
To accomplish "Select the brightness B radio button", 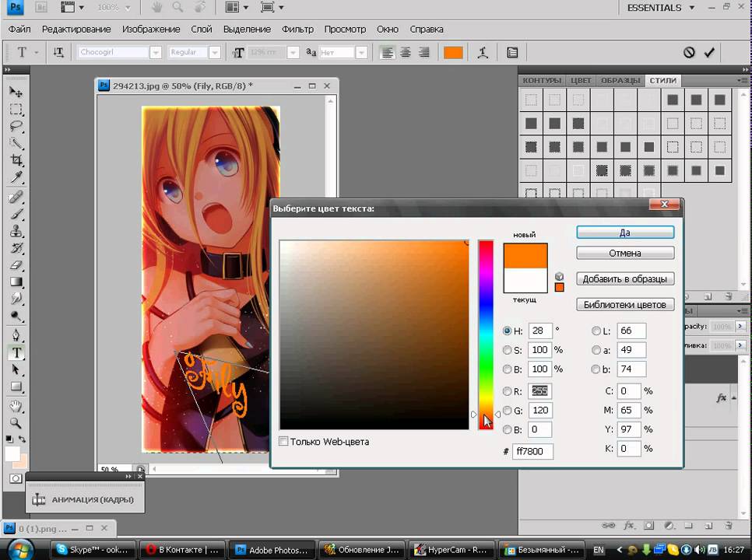I will [x=507, y=369].
